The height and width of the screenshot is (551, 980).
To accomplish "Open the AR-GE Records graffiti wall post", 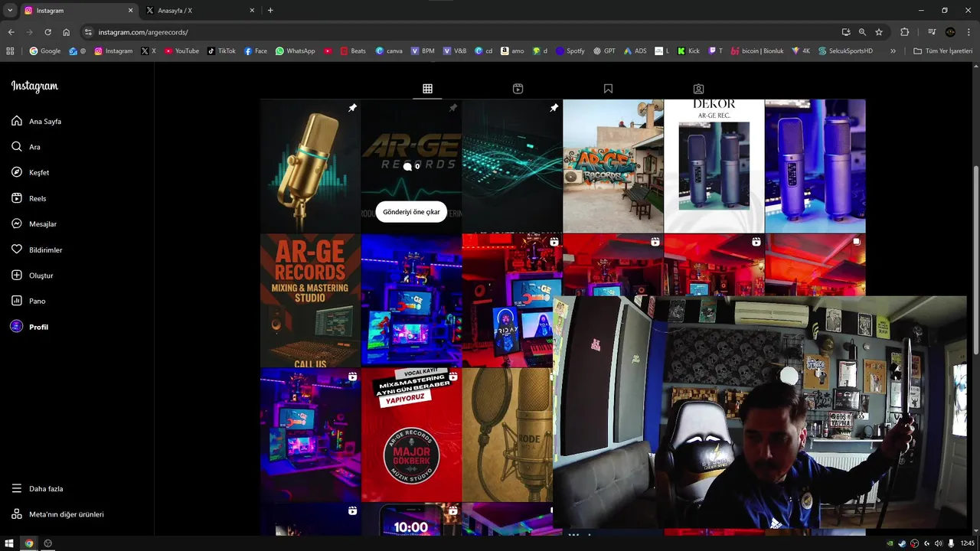I will click(613, 166).
